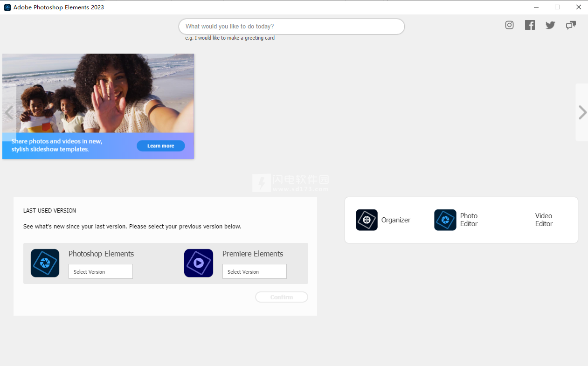Viewport: 588px width, 366px height.
Task: Open Premiere Elements Select Version dropdown
Action: (255, 271)
